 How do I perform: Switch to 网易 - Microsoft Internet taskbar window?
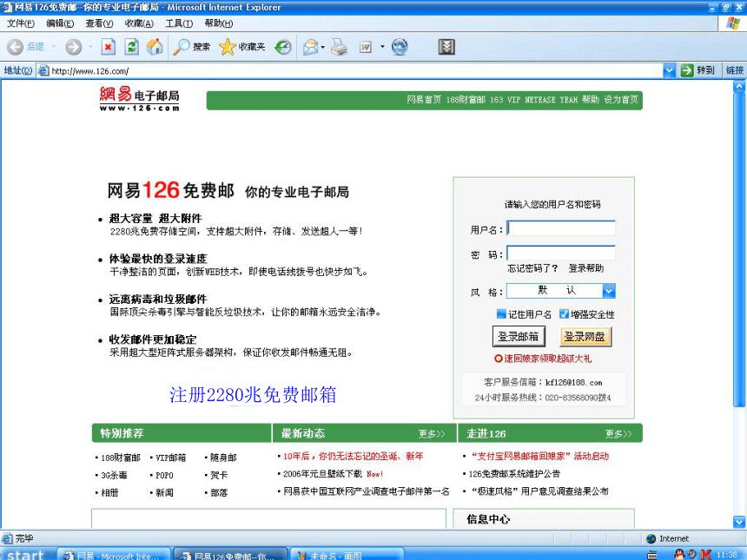coord(115,556)
